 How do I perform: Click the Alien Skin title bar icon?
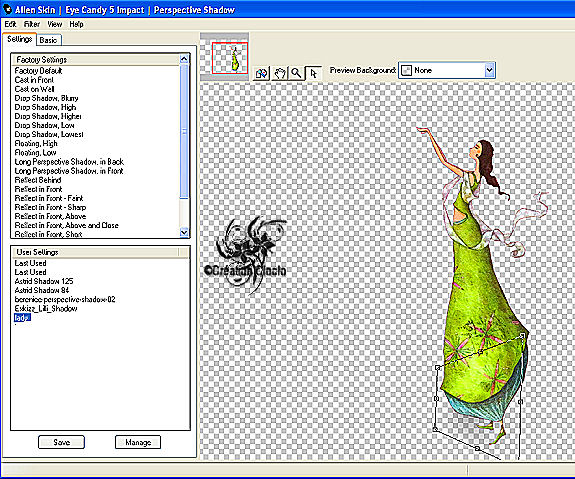(x=7, y=9)
